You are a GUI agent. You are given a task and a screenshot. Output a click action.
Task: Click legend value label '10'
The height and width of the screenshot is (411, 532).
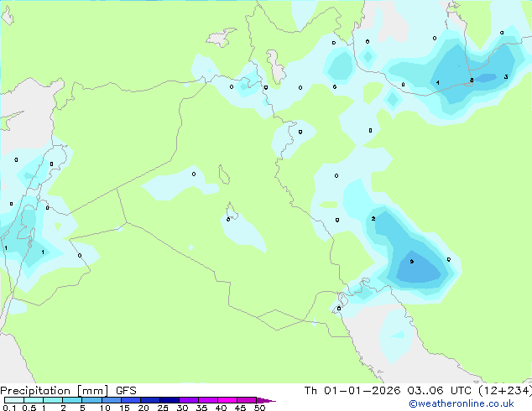[105, 408]
